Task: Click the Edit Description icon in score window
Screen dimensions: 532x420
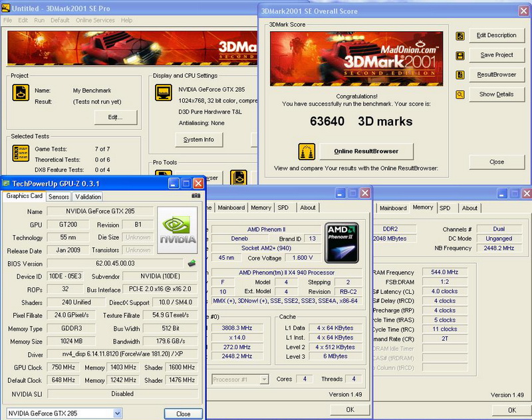Action: pyautogui.click(x=460, y=36)
